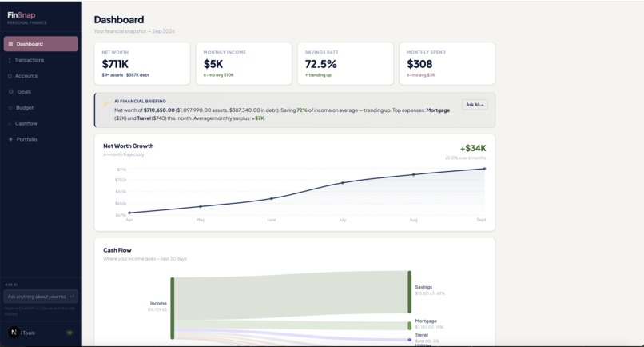This screenshot has width=644, height=347.
Task: Select the Monthly Spend $308 card
Action: [447, 63]
